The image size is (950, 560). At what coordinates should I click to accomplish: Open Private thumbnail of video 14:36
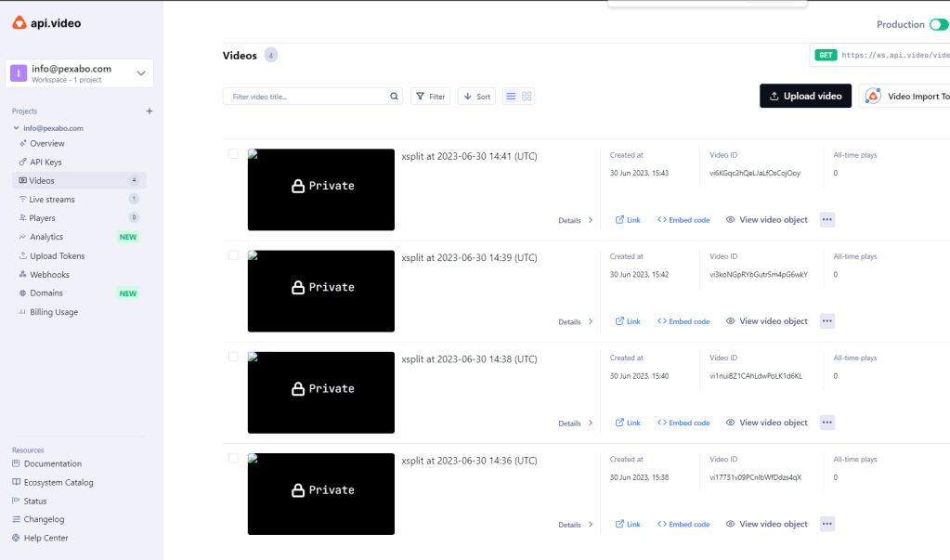click(x=321, y=494)
